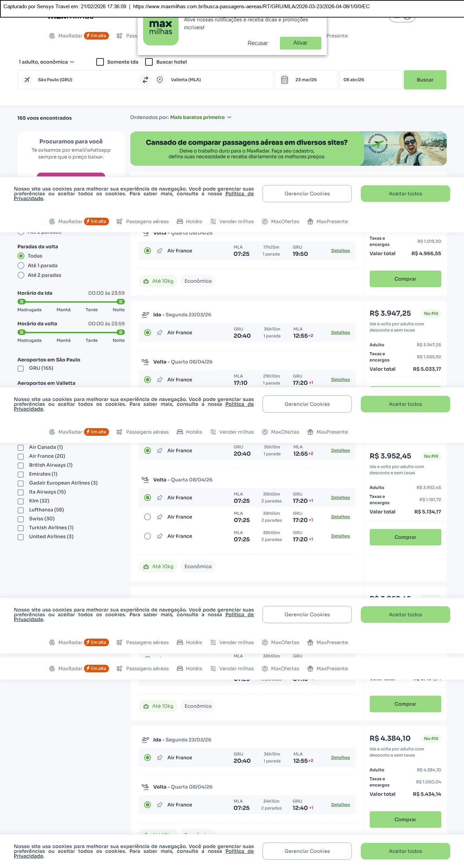
Task: Click the airplane icon in São Paulo origin field
Action: 27,80
